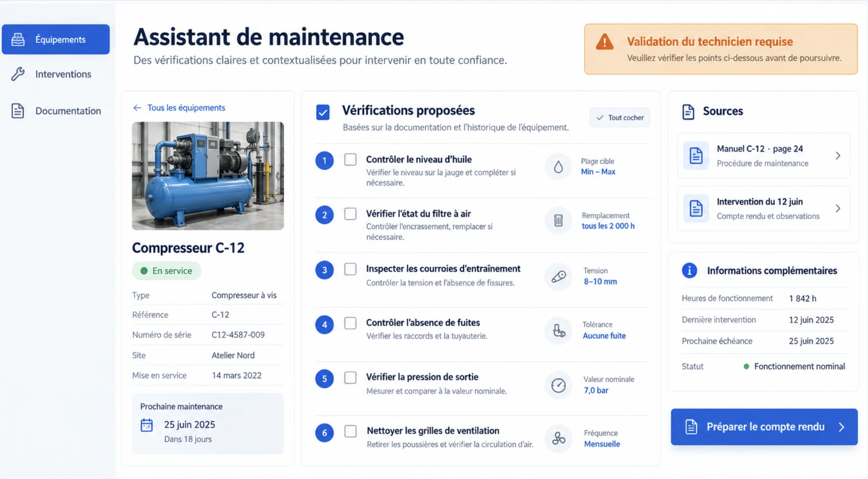Click the Fonctionnement nominal status text
Viewport: 868px width, 479px height.
[x=799, y=367]
